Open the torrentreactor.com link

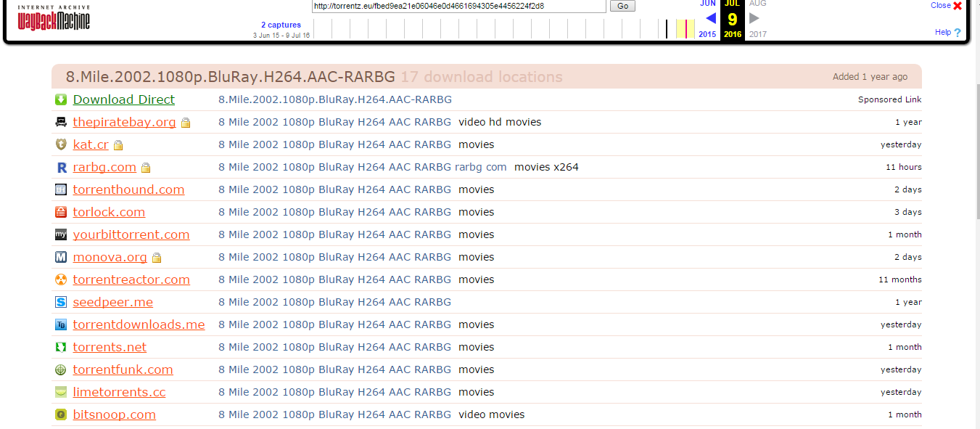point(131,279)
